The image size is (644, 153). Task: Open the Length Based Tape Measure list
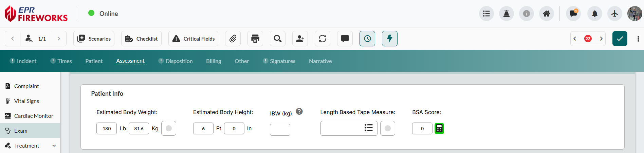(369, 128)
